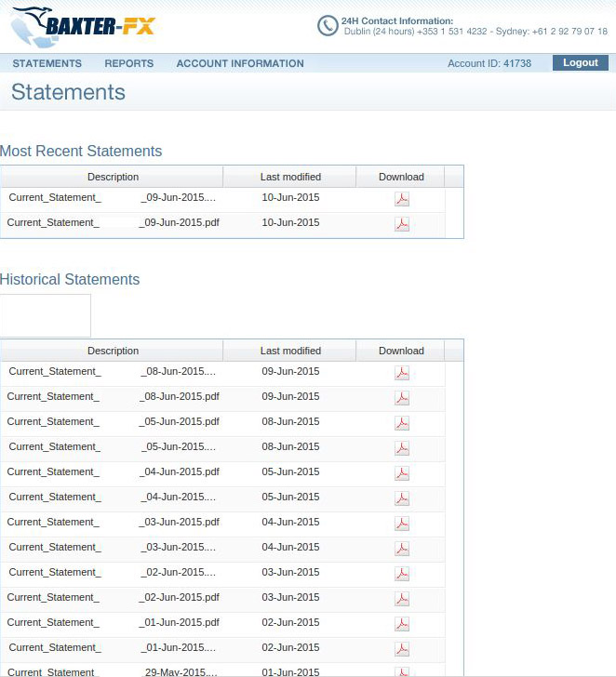Screen dimensions: 616x677
Task: Click the Most Recent Statements heading
Action: (81, 151)
